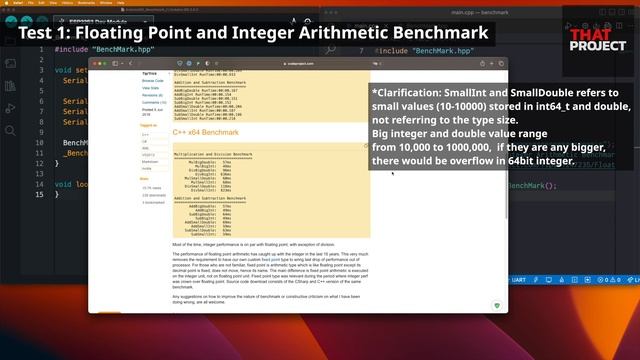The width and height of the screenshot is (640, 360).
Task: Click the blue circular extension icon in Safari
Action: 189,64
